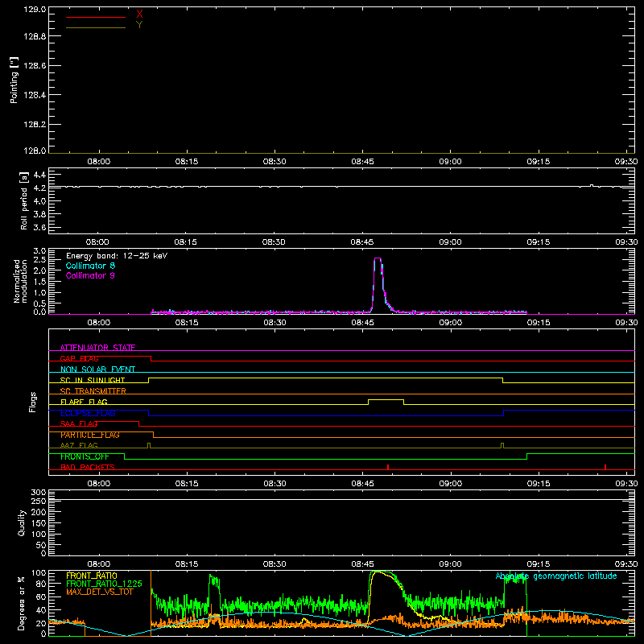Click the 2.5 tick label on modulation axis
Image resolution: width=644 pixels, height=644 pixels.
click(x=39, y=259)
